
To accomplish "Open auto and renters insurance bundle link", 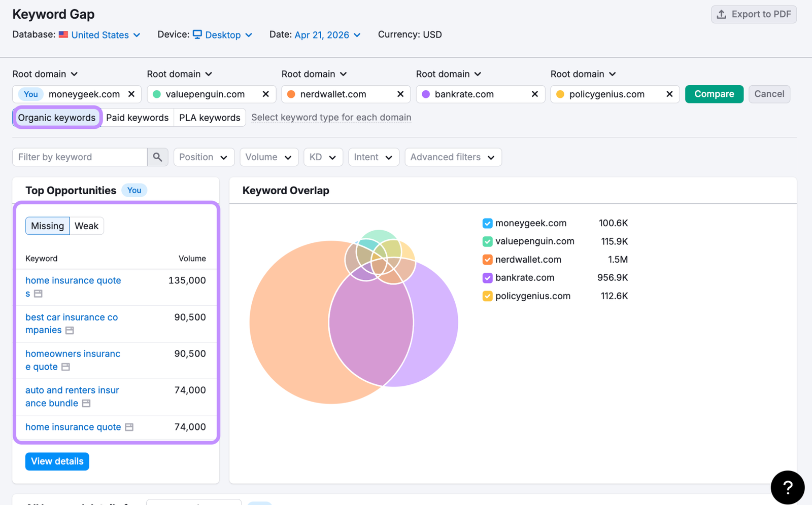I will (x=72, y=396).
